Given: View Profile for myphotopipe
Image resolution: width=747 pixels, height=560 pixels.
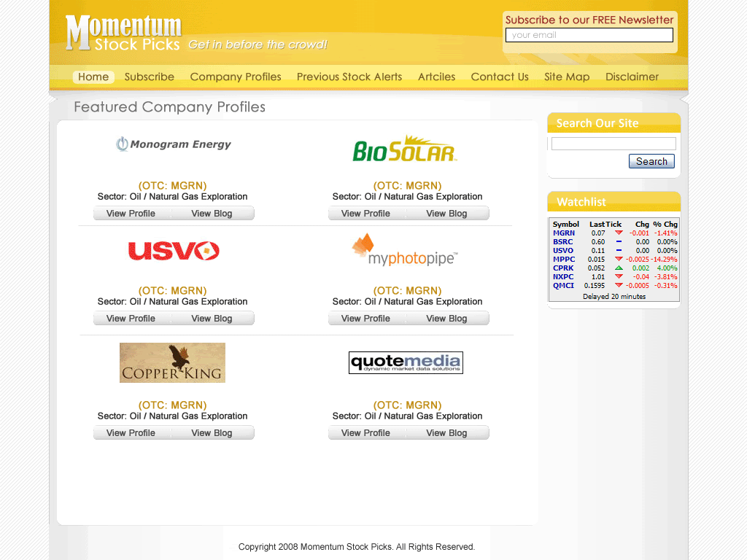Looking at the screenshot, I should tap(366, 318).
